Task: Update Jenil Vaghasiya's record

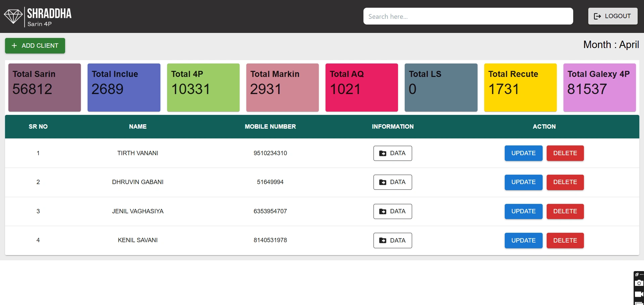Action: pyautogui.click(x=523, y=211)
